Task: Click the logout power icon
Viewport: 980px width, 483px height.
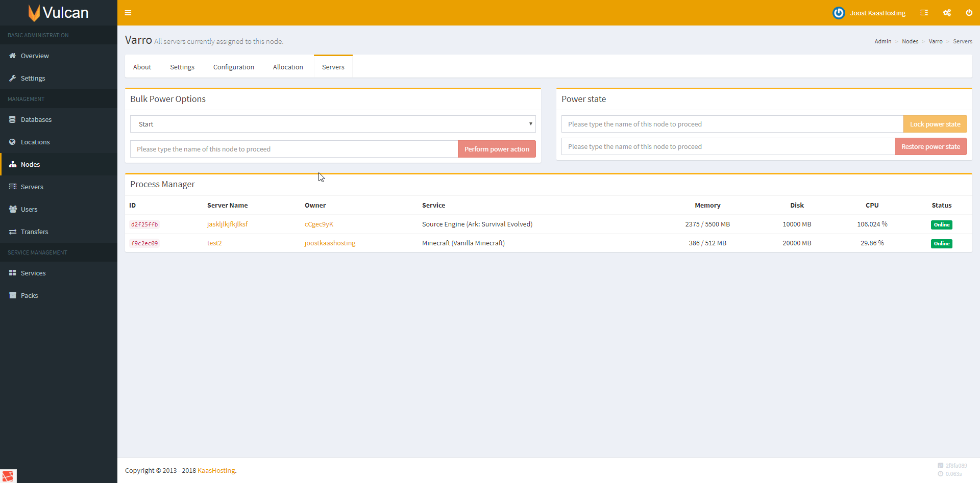Action: [969, 13]
